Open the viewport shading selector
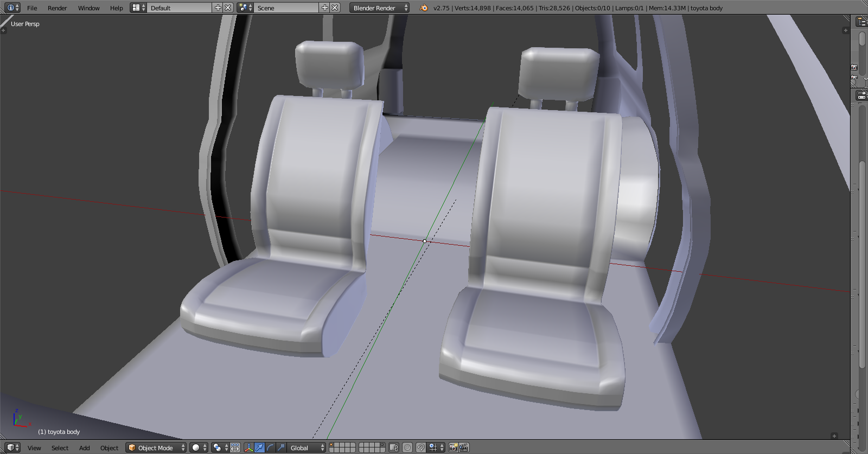This screenshot has height=454, width=868. tap(199, 447)
